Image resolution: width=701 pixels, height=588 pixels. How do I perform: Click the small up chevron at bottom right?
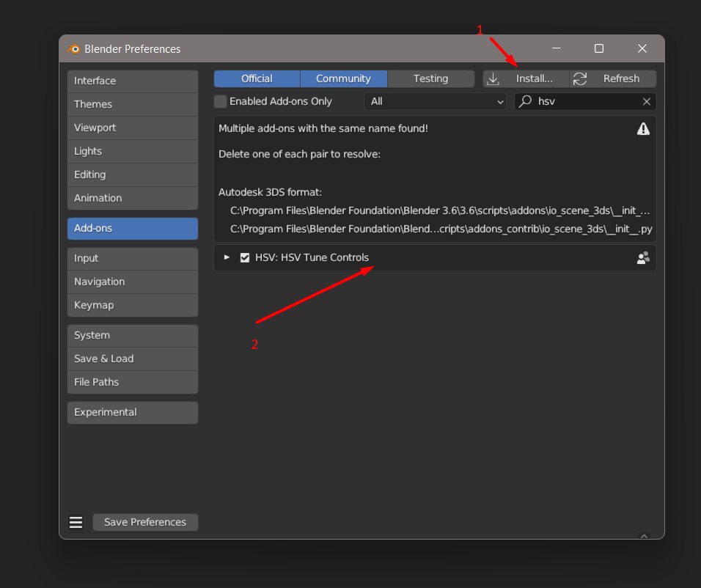tap(645, 536)
